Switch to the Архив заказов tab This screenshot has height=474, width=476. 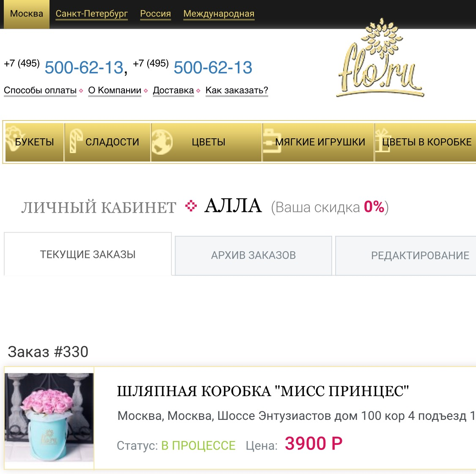(x=253, y=255)
